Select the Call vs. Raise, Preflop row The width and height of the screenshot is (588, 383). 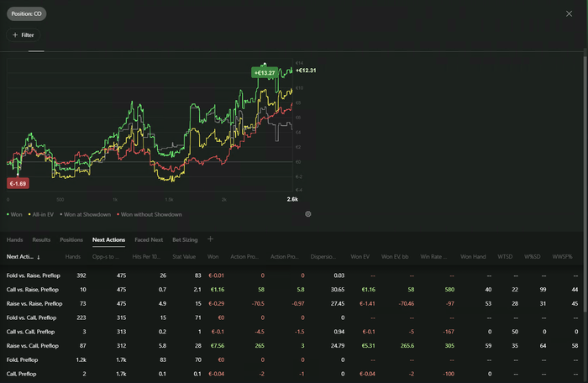point(291,290)
